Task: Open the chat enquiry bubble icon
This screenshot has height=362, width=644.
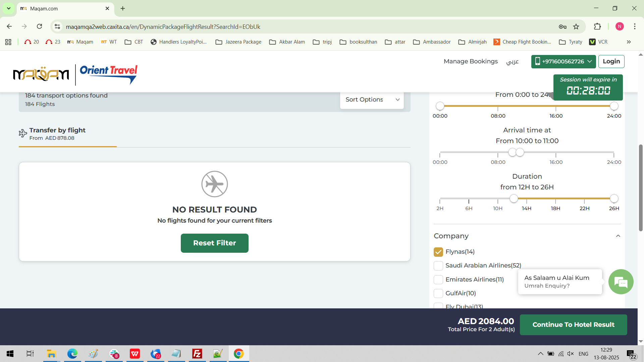Action: point(621,282)
